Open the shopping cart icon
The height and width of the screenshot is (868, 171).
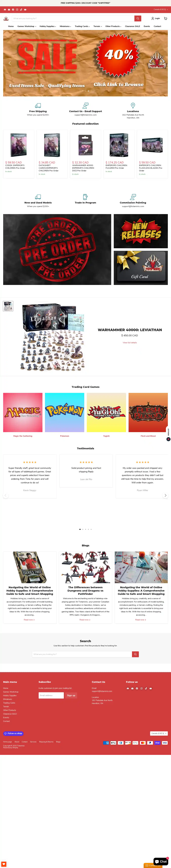click(x=165, y=18)
